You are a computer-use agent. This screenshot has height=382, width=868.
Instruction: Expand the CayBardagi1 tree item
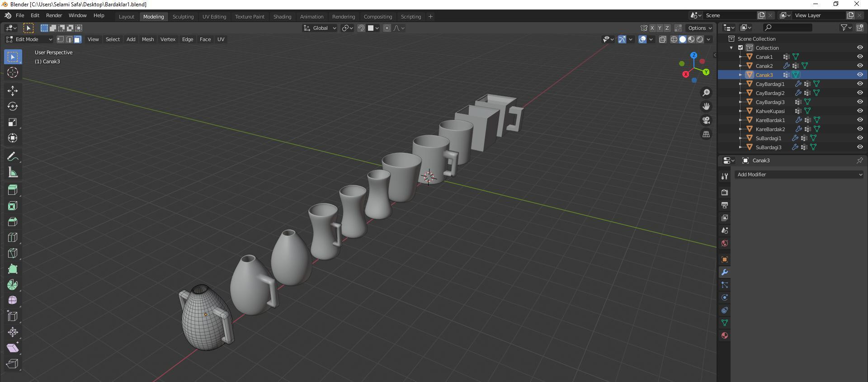[x=741, y=84]
